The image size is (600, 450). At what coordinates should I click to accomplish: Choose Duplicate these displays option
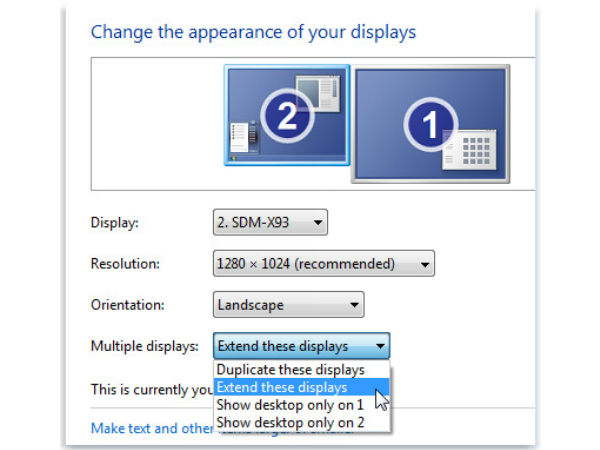pos(291,370)
